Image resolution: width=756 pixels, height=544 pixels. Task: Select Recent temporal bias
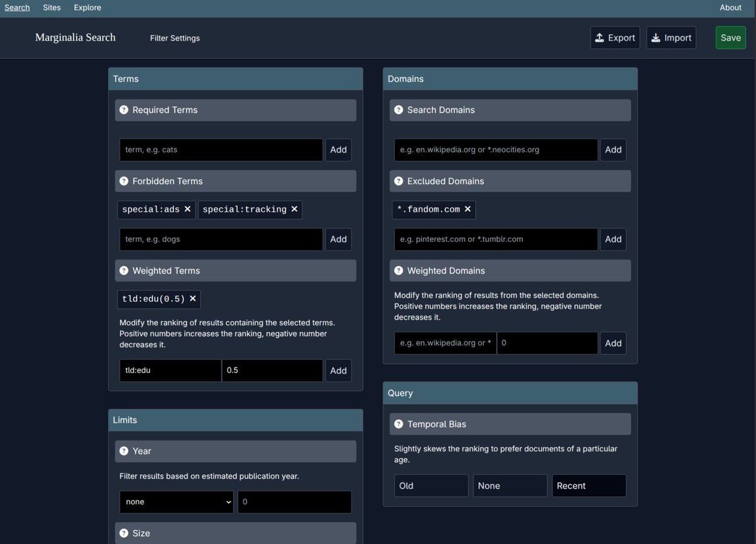(x=589, y=486)
